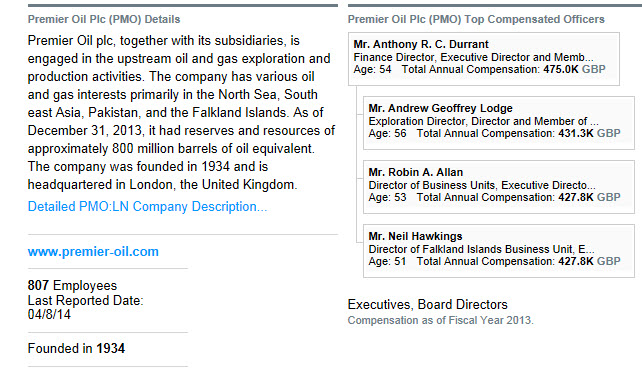Click Exploration Director title under Lodge
This screenshot has width=642, height=383.
tap(483, 121)
